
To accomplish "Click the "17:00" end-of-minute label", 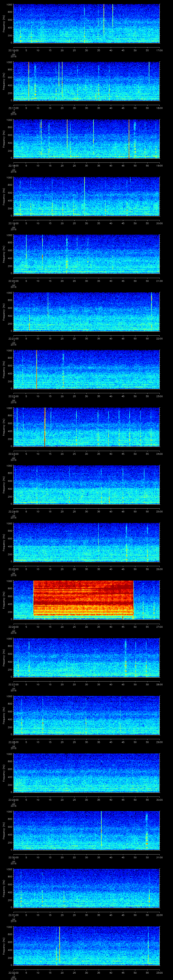I will (159, 50).
